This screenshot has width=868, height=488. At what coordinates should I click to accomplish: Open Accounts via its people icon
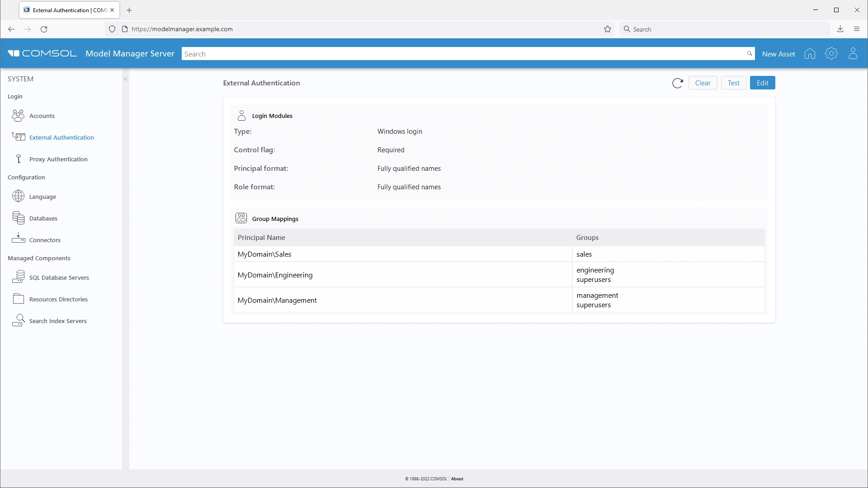[18, 116]
